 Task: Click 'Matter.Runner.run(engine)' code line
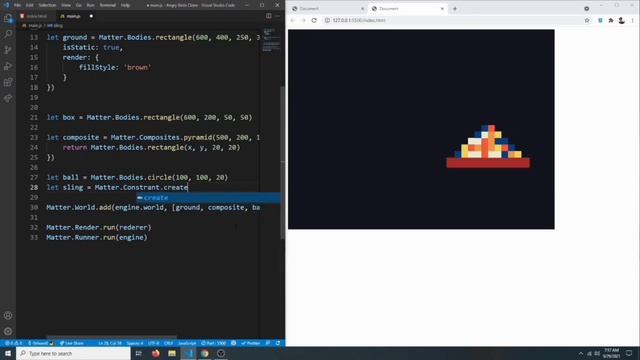pyautogui.click(x=97, y=237)
